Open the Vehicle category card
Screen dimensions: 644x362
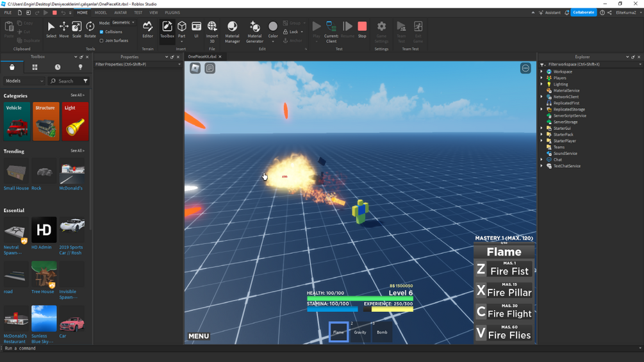pos(17,122)
